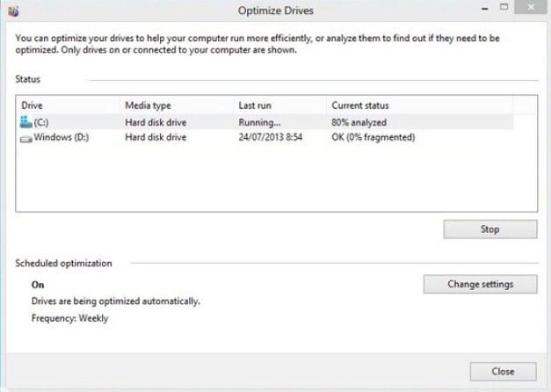Image resolution: width=551 pixels, height=392 pixels.
Task: Sort list by Drive column header
Action: coord(32,105)
